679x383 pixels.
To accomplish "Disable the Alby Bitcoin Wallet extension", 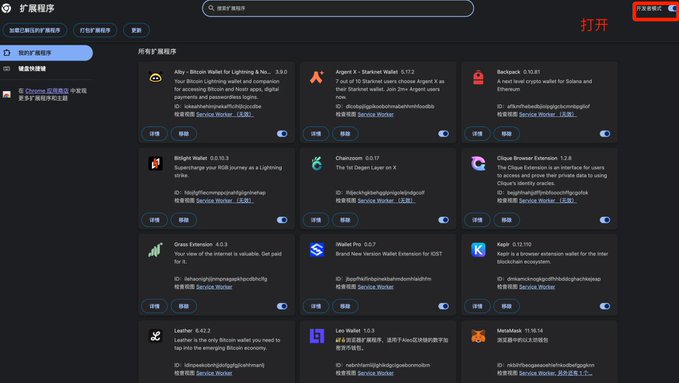I will point(282,133).
